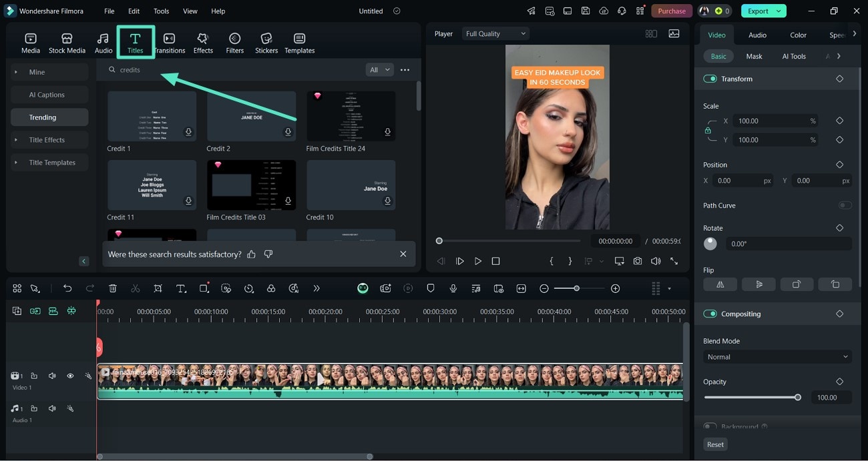868x461 pixels.
Task: Toggle the Transform switch
Action: (x=710, y=79)
